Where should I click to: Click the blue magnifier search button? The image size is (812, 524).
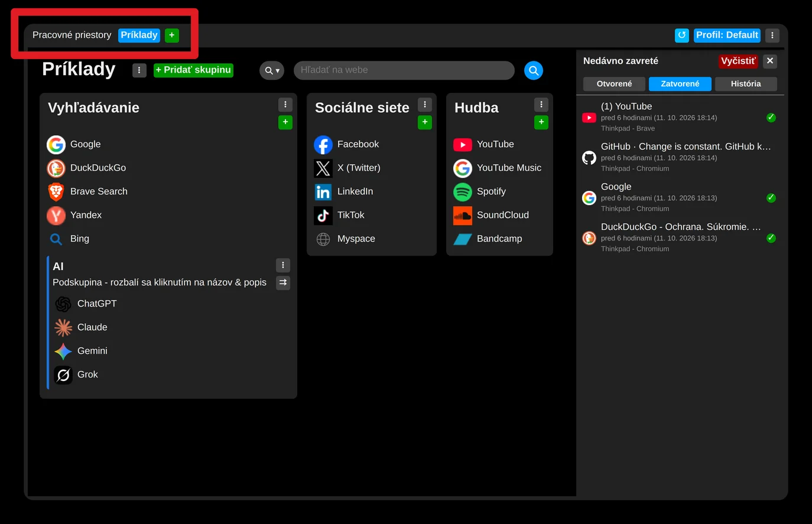(534, 70)
